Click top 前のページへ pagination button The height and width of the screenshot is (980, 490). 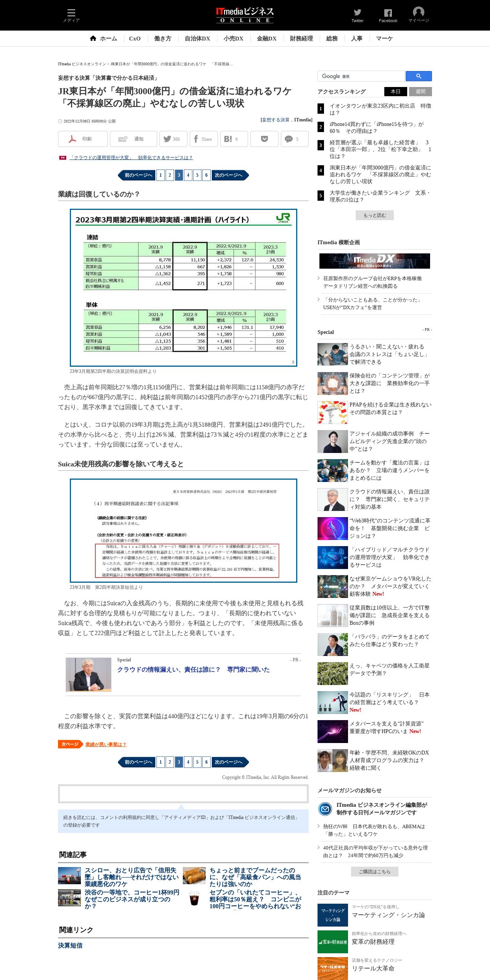click(137, 175)
